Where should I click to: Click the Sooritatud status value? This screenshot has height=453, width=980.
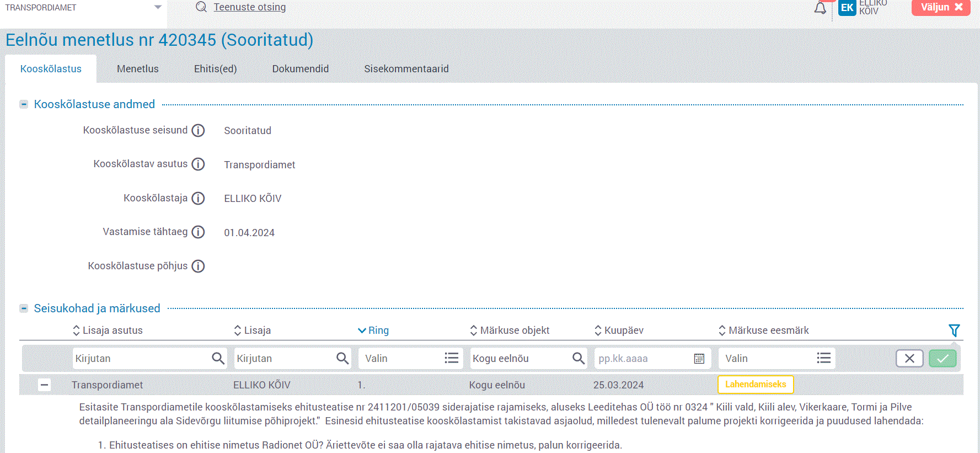(x=248, y=131)
